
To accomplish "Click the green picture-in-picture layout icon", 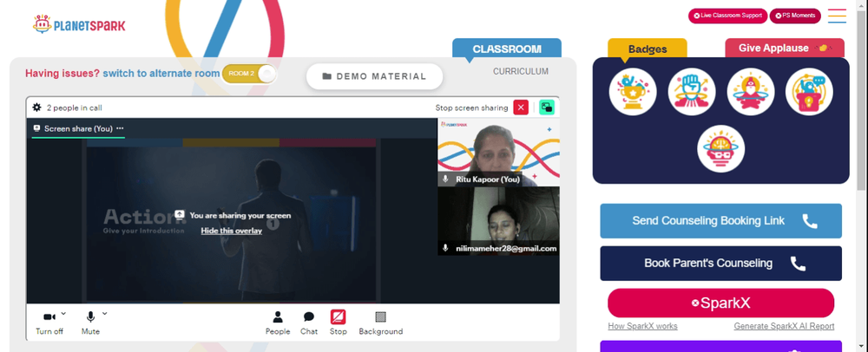I will pos(547,108).
